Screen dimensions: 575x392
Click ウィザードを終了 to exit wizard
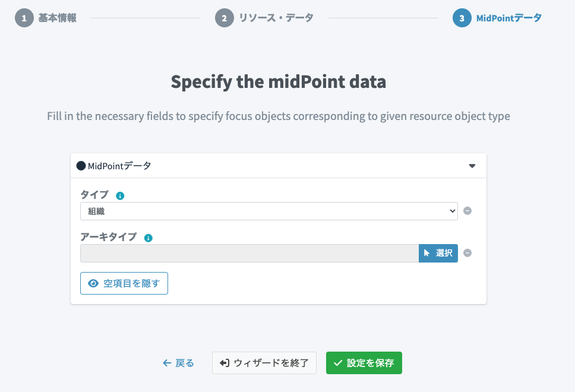[264, 363]
